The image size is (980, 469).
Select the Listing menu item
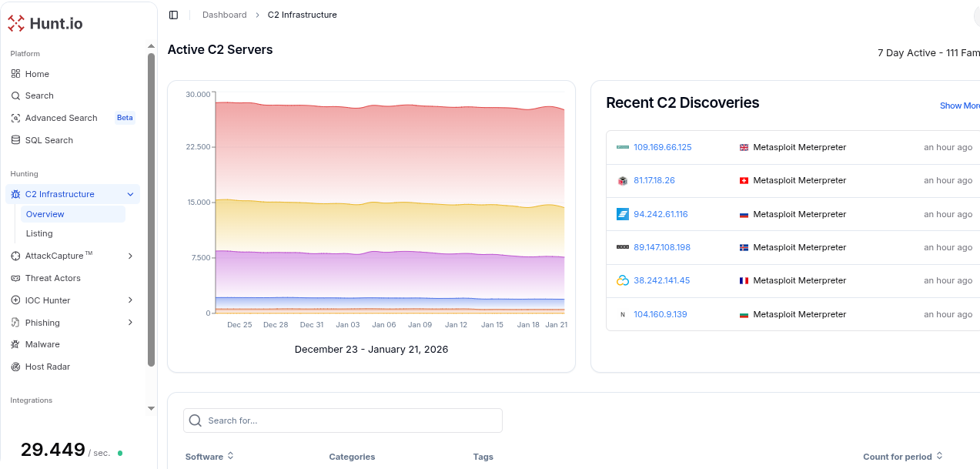click(39, 233)
